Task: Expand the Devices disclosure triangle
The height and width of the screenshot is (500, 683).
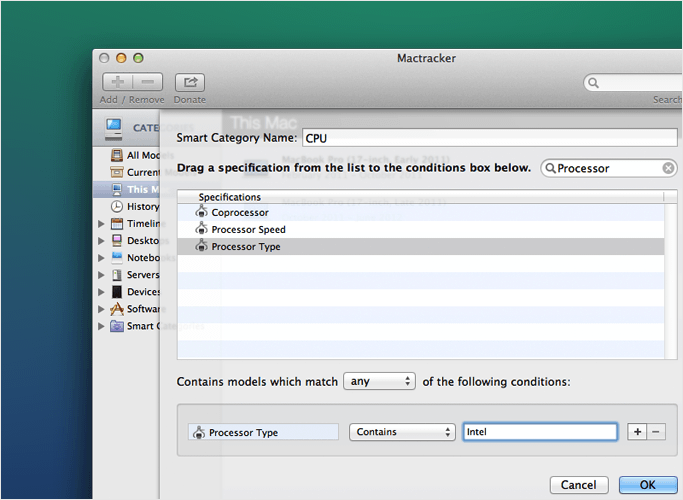Action: (101, 292)
